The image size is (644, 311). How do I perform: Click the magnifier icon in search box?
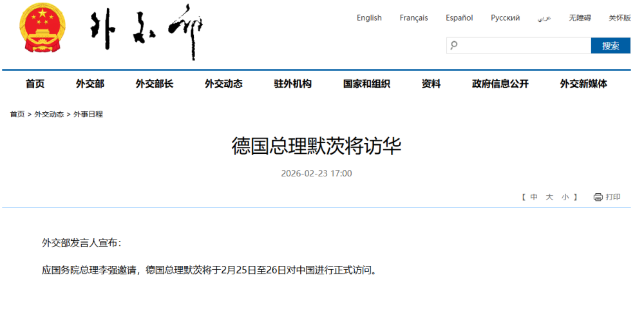(x=454, y=46)
